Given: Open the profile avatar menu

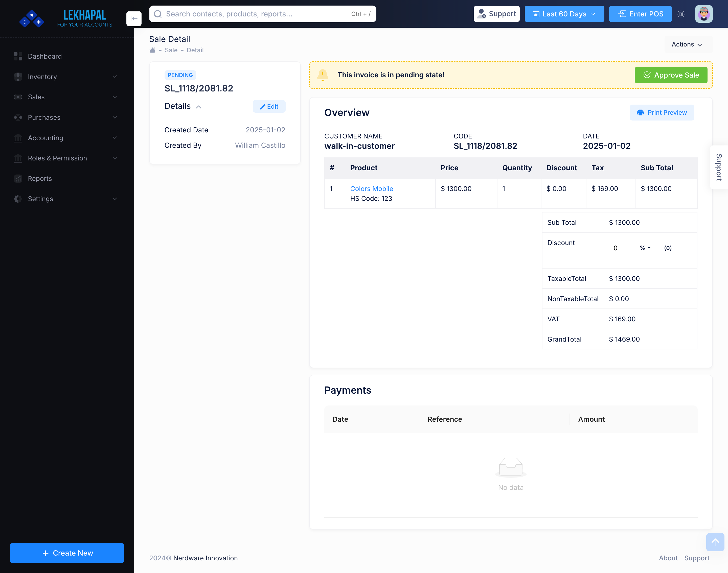Looking at the screenshot, I should point(703,14).
